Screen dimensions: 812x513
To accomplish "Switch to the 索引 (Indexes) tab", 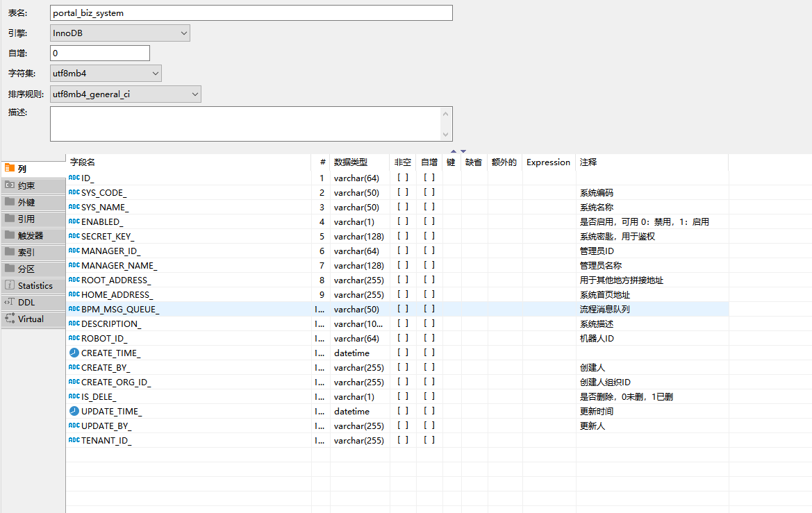I will 33,252.
